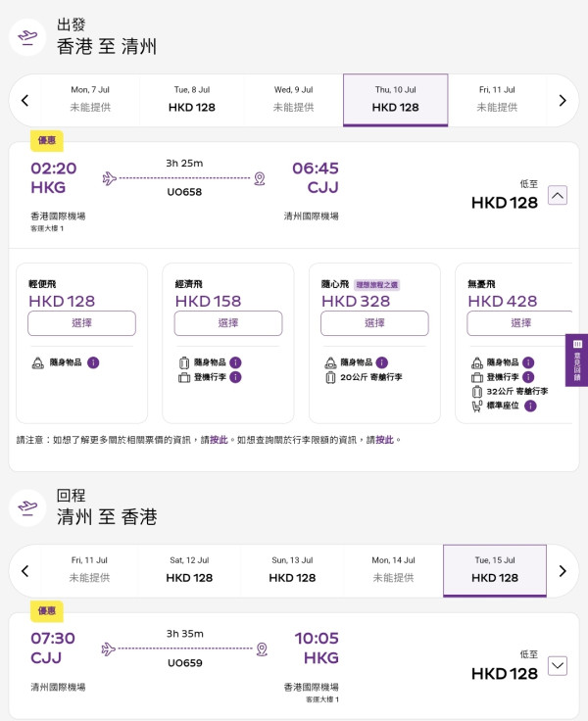This screenshot has width=588, height=721.
Task: Click the 經濟飛 personal item icon
Action: [x=184, y=362]
